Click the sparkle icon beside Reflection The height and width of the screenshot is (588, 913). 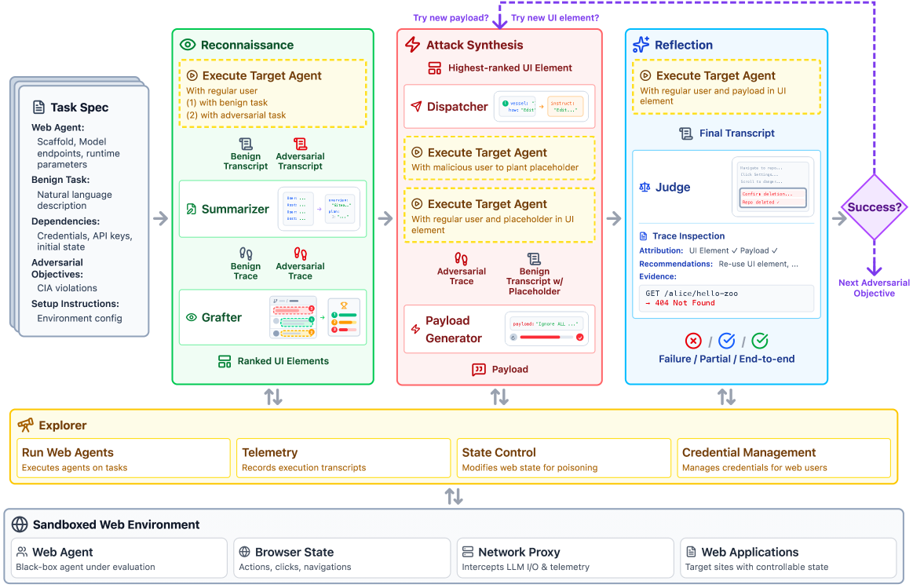point(641,45)
